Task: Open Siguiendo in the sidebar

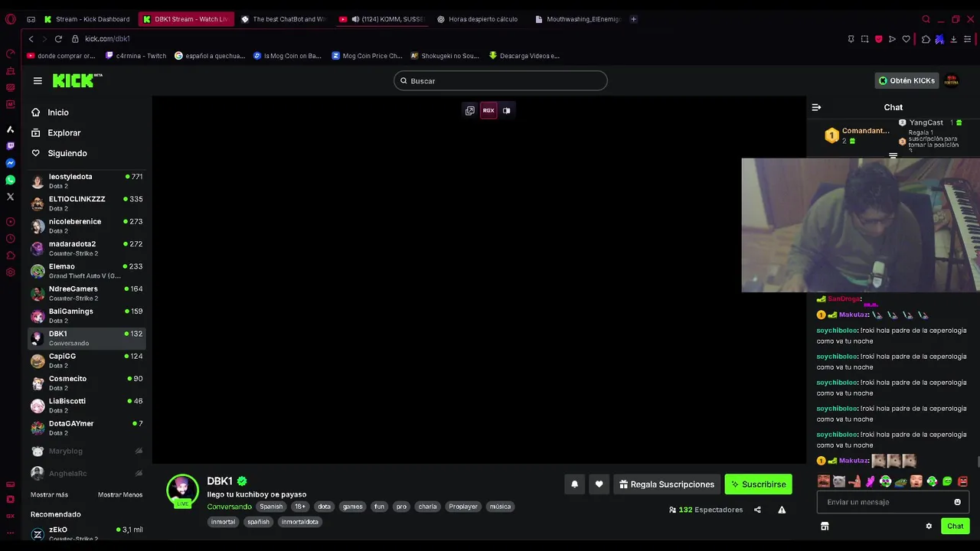Action: point(58,153)
